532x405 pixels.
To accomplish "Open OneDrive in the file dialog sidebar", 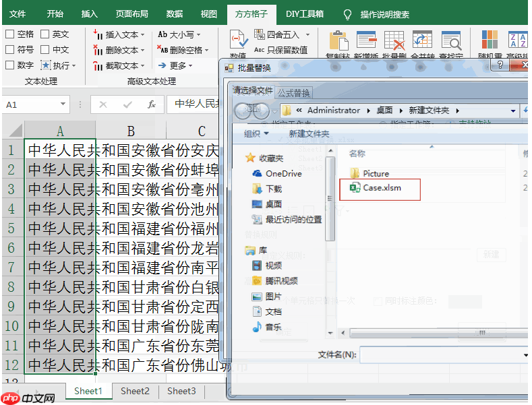I will [x=277, y=174].
